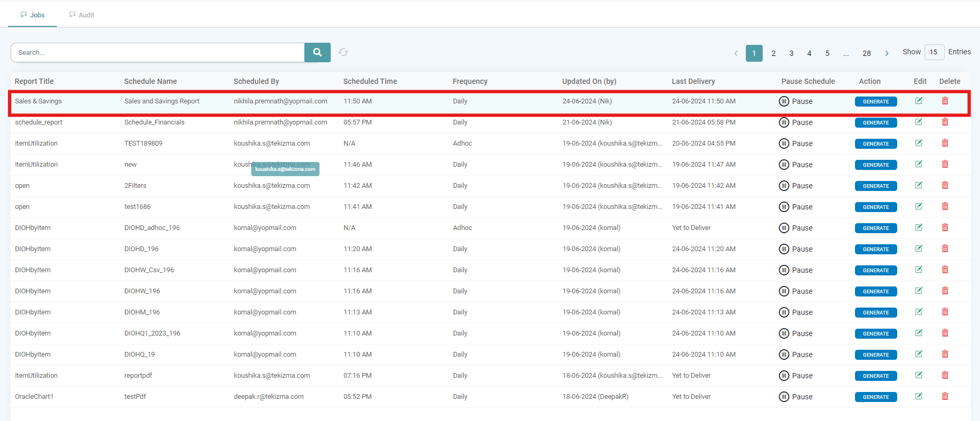Jump to page 28 in pagination

pos(866,53)
